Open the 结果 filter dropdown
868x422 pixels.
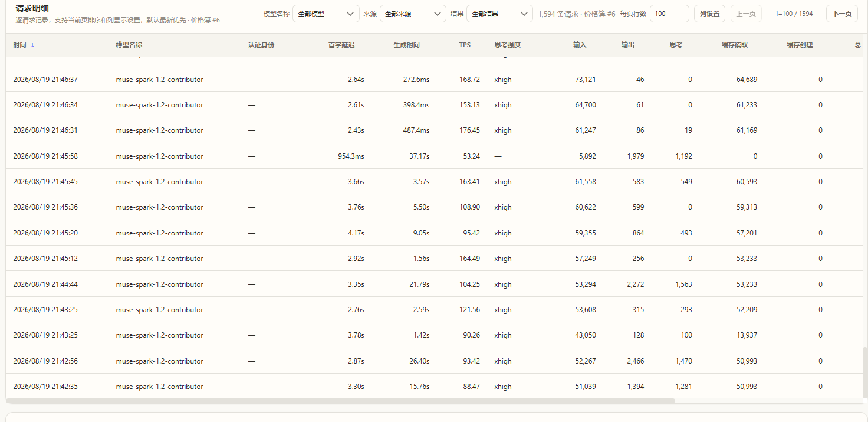pos(499,14)
